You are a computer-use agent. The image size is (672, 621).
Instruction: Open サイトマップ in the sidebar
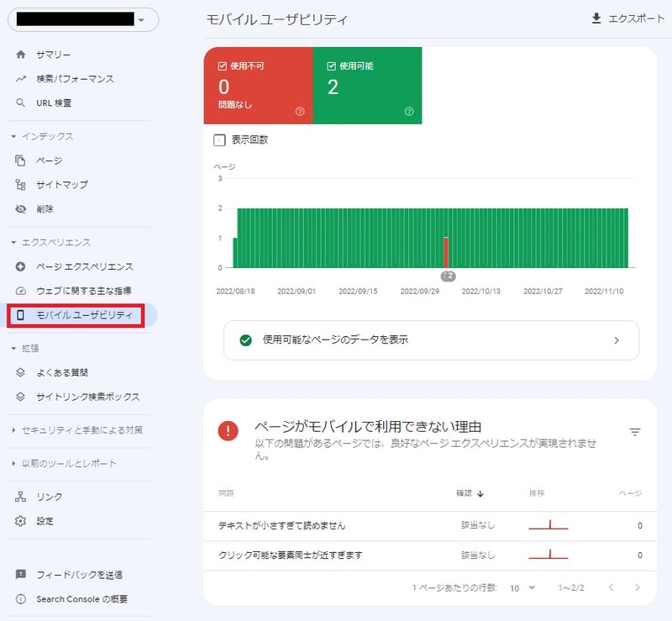coord(62,185)
